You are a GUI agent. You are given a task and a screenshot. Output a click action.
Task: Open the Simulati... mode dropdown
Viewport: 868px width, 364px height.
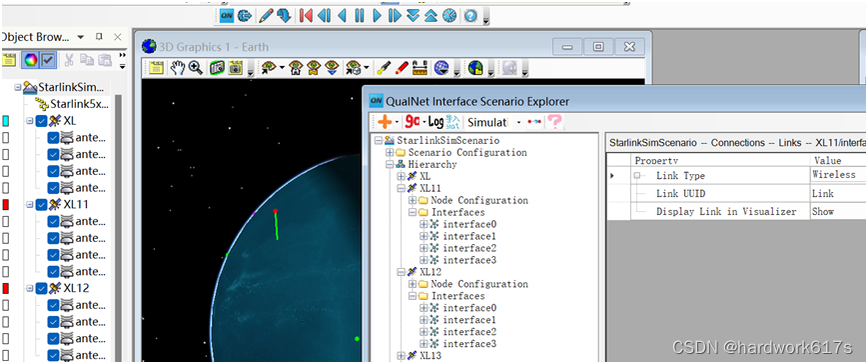(518, 122)
